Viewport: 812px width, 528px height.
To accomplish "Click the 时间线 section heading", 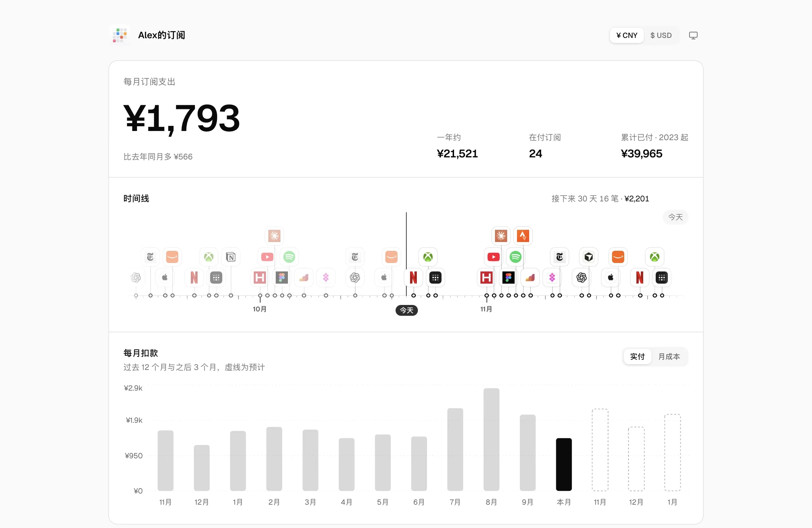I will pos(136,199).
